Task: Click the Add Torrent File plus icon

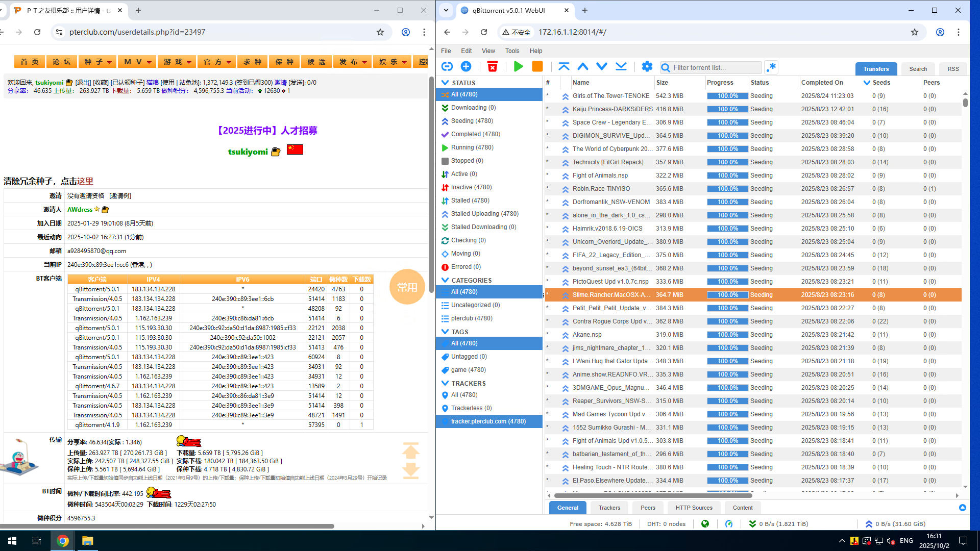Action: coord(466,67)
